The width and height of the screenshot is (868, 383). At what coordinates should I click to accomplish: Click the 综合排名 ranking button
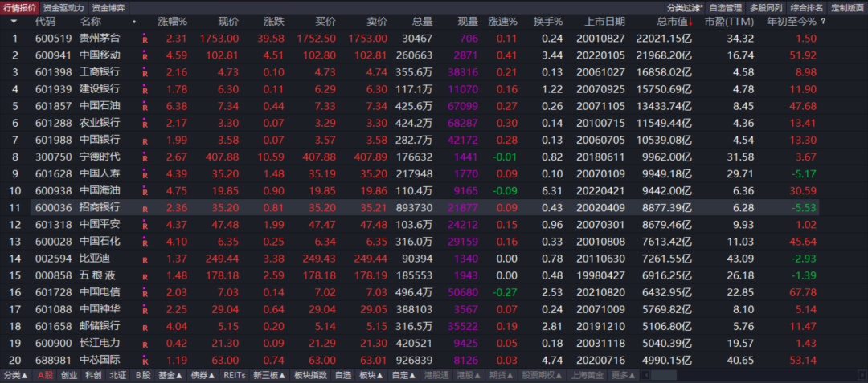coord(806,7)
